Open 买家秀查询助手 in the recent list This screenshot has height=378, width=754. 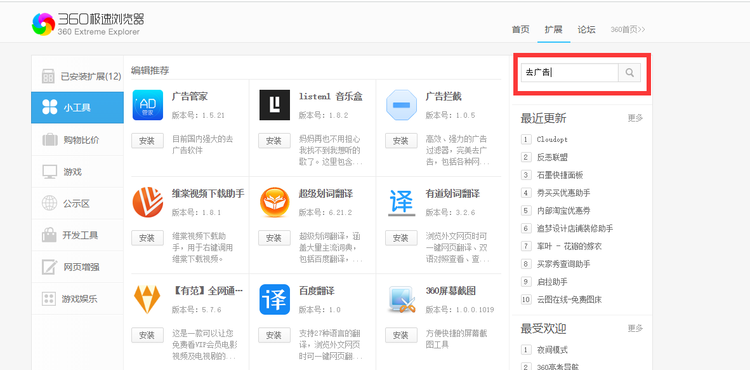(563, 264)
